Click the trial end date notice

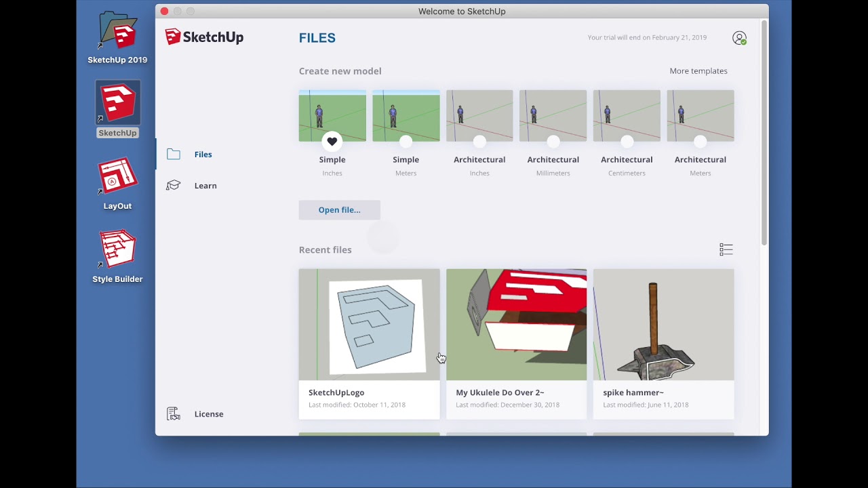pos(647,38)
